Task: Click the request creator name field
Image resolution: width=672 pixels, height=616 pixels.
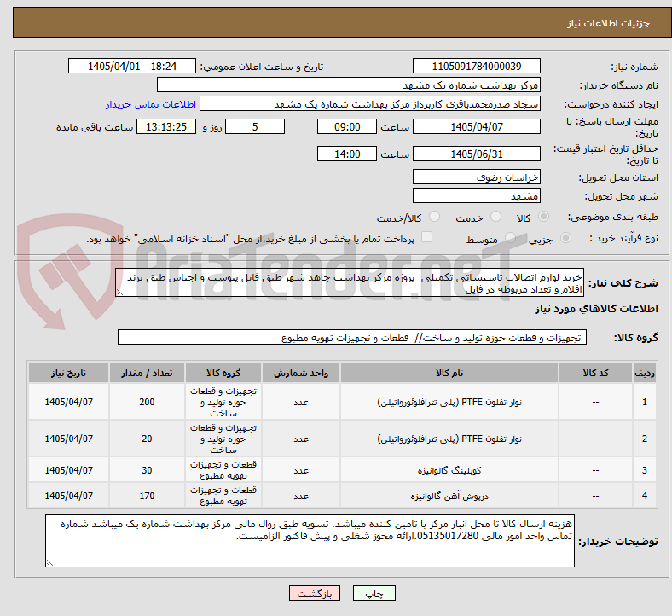Action: (x=370, y=104)
